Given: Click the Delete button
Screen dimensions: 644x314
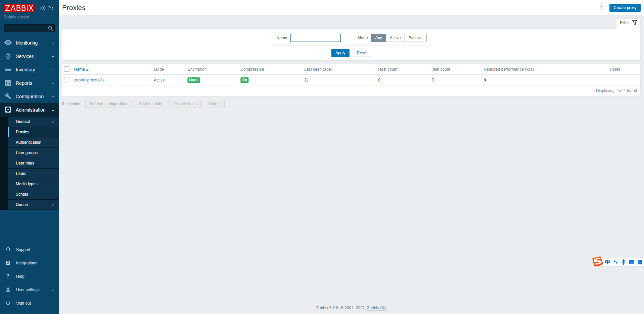Looking at the screenshot, I should (x=215, y=104).
